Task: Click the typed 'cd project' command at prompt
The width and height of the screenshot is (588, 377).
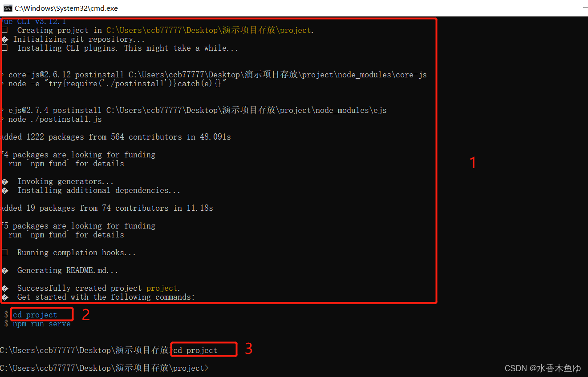Action: pos(195,350)
